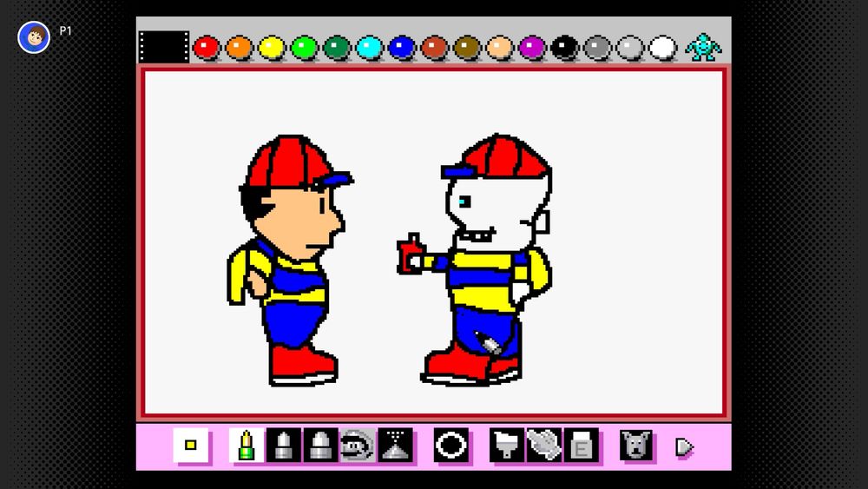
Task: Select the large pen tool
Action: coord(320,445)
